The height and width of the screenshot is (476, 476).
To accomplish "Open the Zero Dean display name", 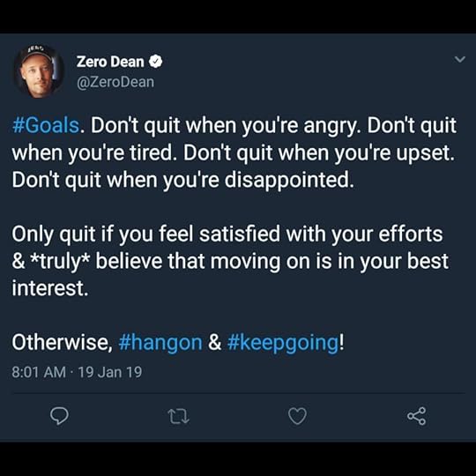I will coord(110,62).
